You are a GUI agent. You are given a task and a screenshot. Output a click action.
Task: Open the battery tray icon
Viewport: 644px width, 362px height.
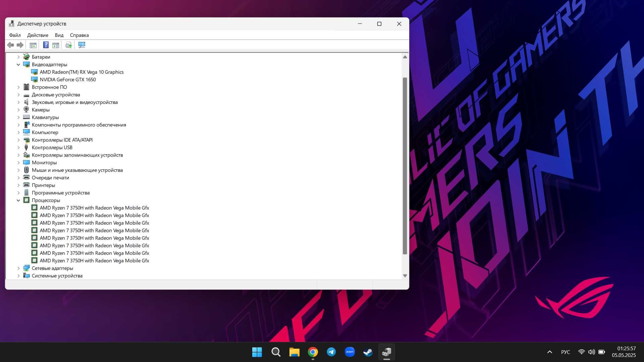tap(602, 352)
